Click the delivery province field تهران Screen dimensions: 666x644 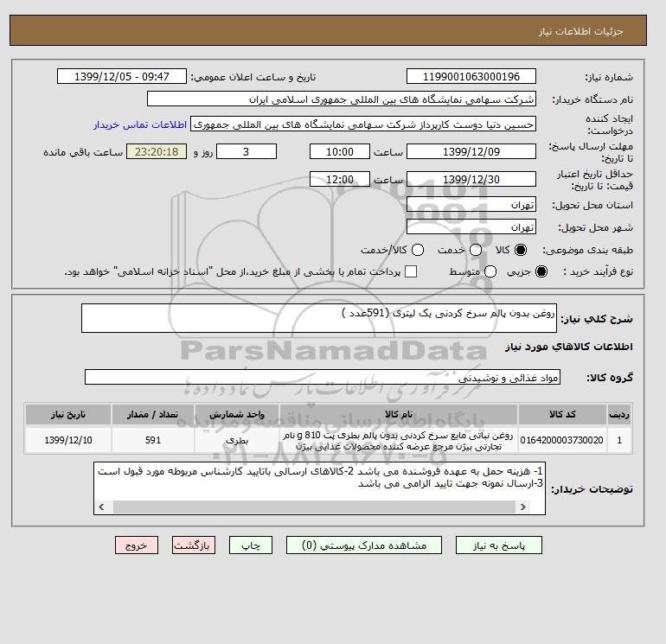[471, 204]
